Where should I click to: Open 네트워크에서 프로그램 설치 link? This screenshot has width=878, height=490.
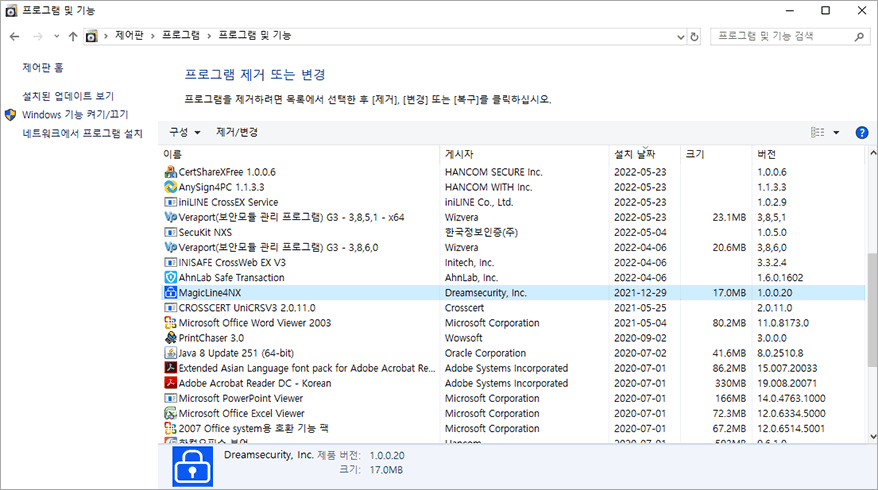tap(82, 133)
